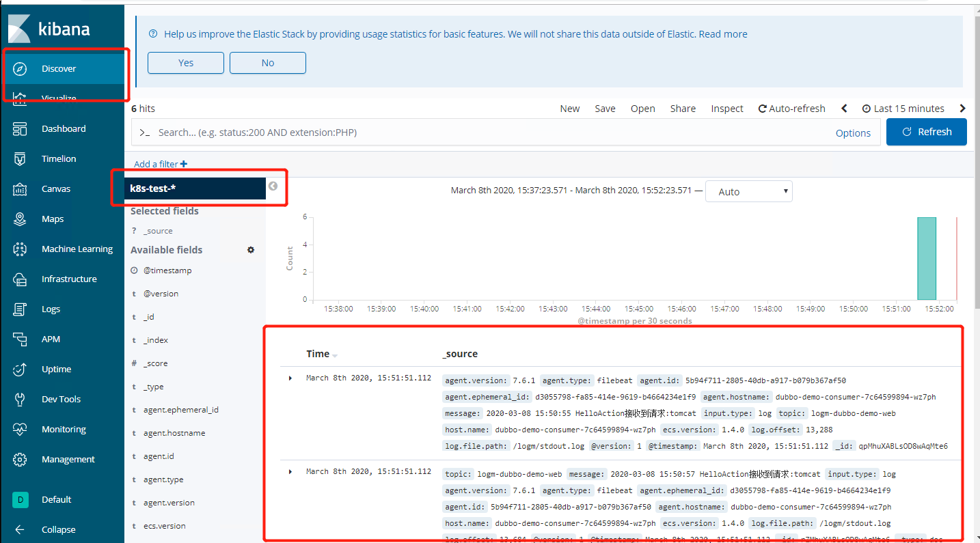The image size is (980, 543).
Task: Click the _source column header
Action: (460, 354)
